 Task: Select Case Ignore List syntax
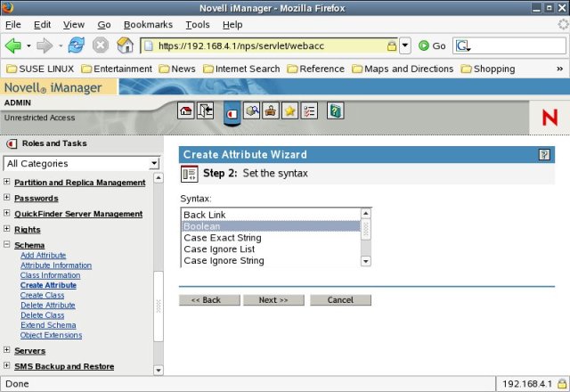[271, 249]
